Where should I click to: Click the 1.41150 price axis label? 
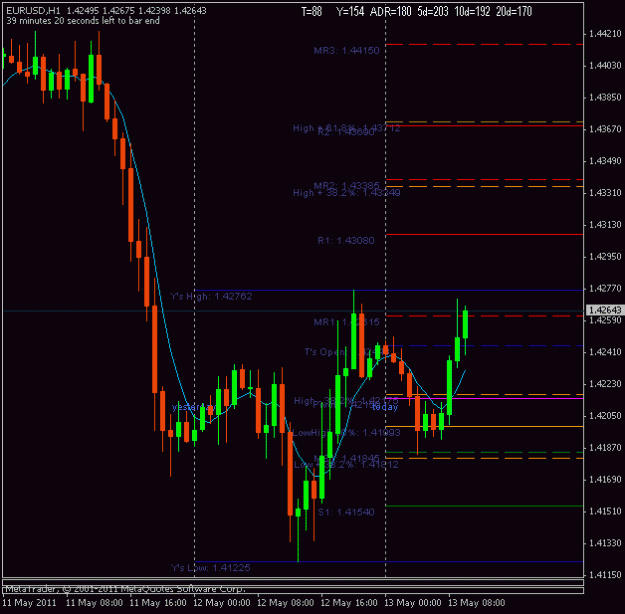point(605,575)
